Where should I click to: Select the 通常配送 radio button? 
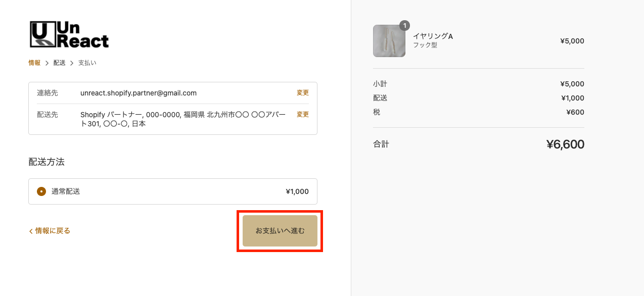[41, 191]
